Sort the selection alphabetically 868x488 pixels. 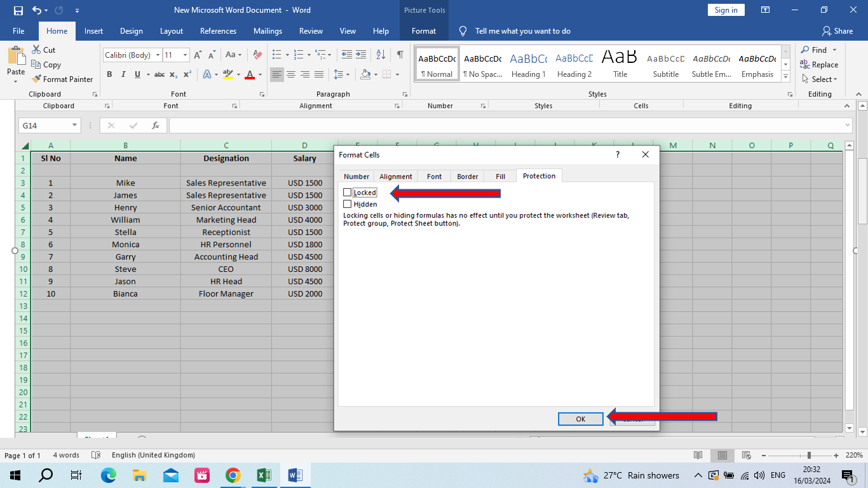point(381,55)
